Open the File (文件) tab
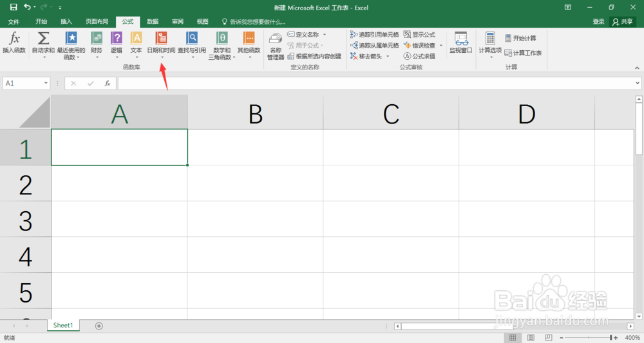Image resolution: width=644 pixels, height=343 pixels. pos(14,22)
